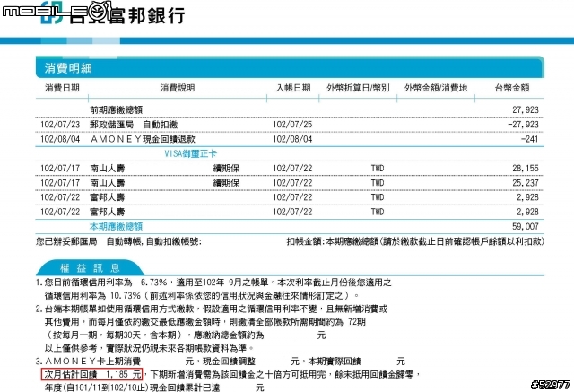
Task: Click the 權益訊息 section tab
Action: (x=90, y=268)
